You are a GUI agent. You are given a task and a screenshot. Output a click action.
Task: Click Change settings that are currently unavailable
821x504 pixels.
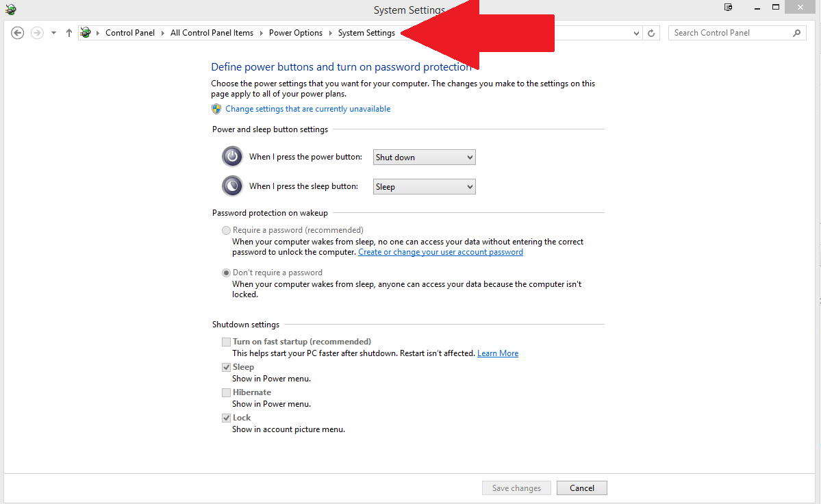pos(308,109)
